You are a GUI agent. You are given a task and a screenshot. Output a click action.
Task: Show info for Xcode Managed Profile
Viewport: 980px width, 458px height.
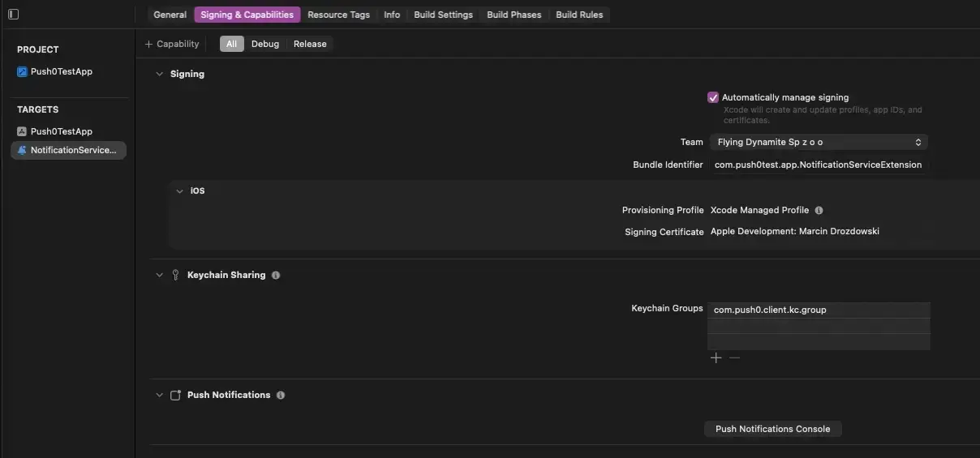pos(819,210)
